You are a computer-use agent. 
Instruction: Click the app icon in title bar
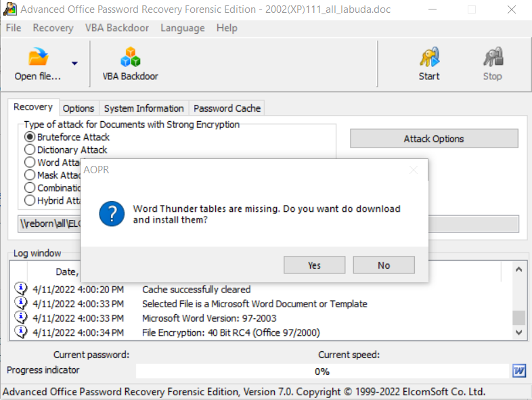point(10,9)
